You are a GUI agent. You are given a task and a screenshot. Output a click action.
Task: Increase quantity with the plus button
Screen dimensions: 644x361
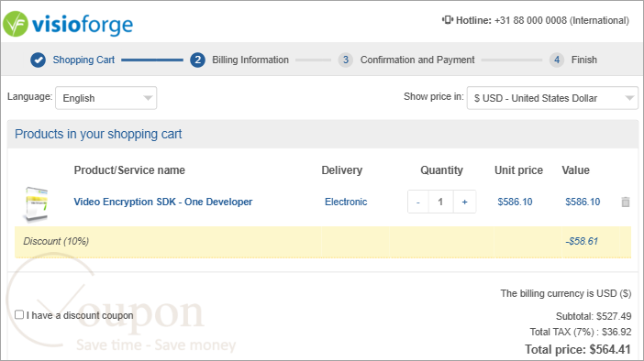464,202
